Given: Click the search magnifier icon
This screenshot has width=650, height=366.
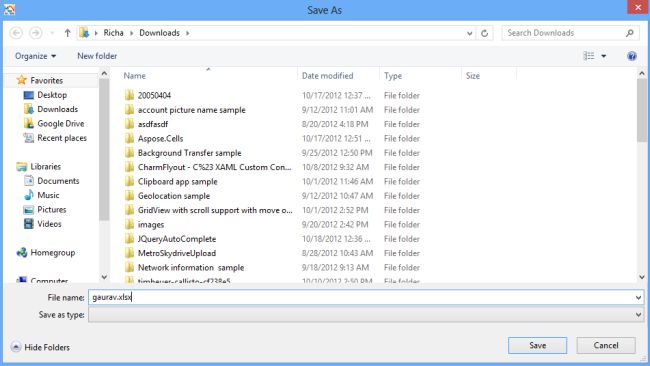Looking at the screenshot, I should [629, 33].
